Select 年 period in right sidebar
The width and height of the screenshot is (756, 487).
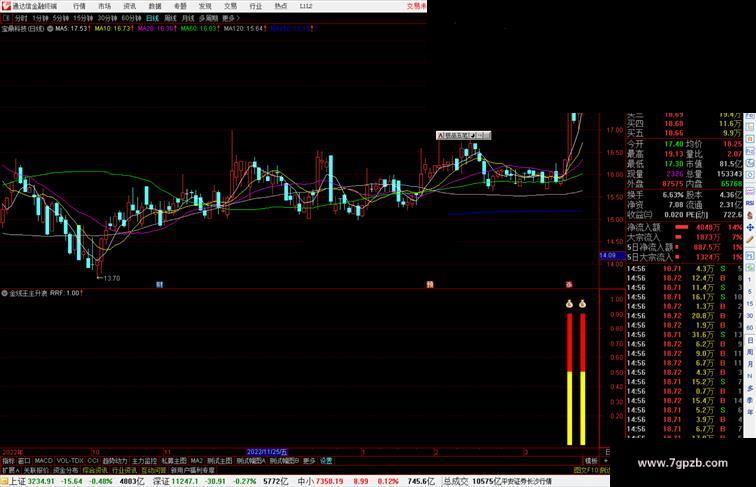(x=750, y=412)
